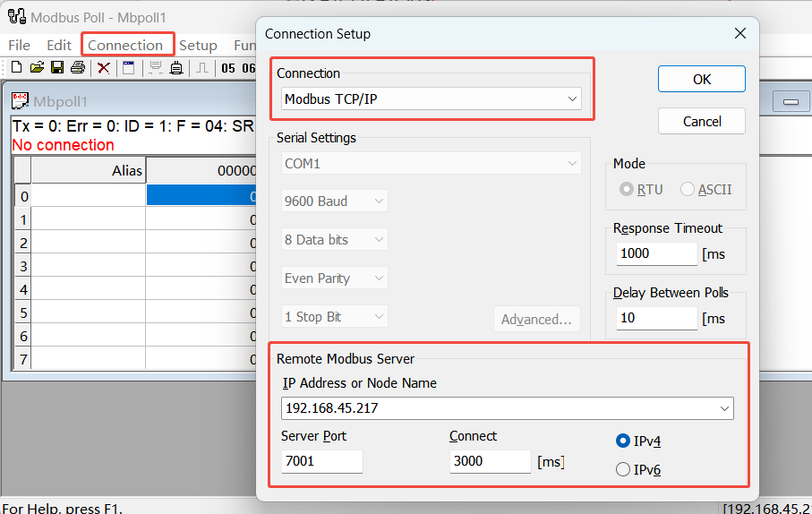Close the Connection Setup dialog with X
The image size is (812, 514).
[740, 34]
